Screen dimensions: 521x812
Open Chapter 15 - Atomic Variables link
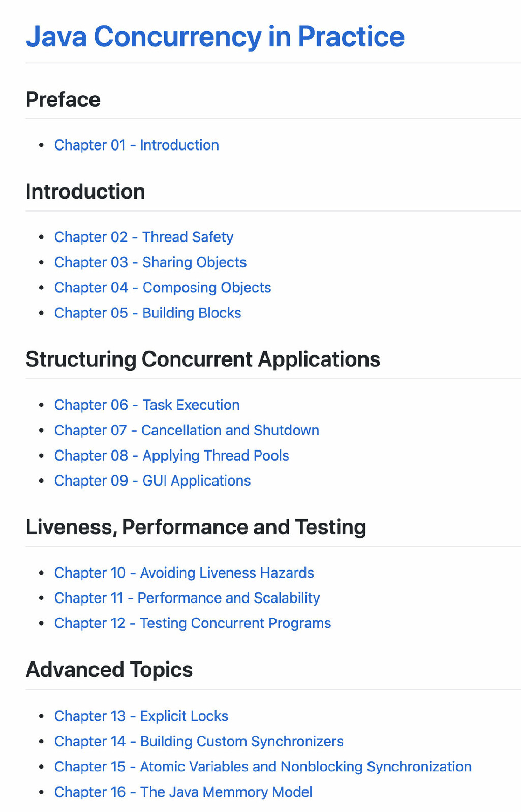click(263, 767)
